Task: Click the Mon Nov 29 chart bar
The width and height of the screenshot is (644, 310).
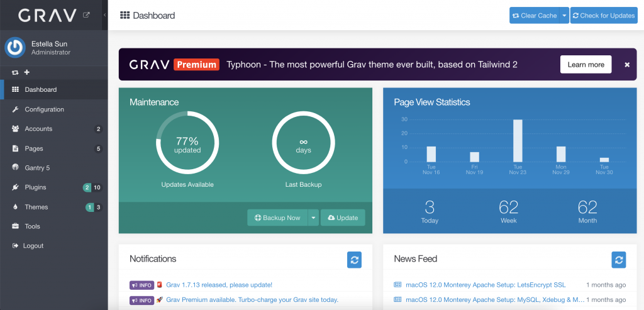Action: pos(561,154)
